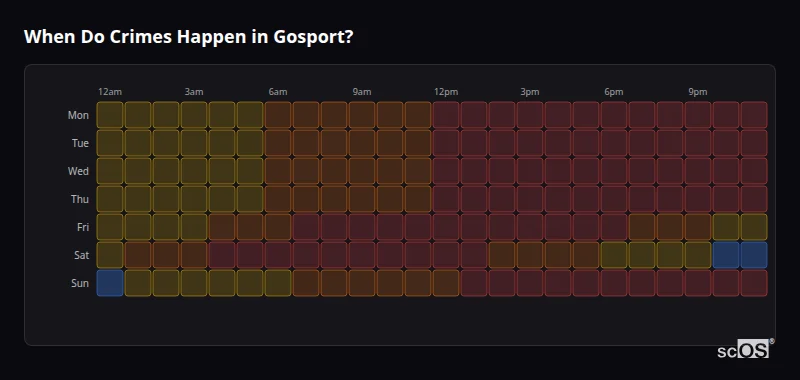Click the '12pm' column label
This screenshot has height=380, width=800.
coord(446,92)
